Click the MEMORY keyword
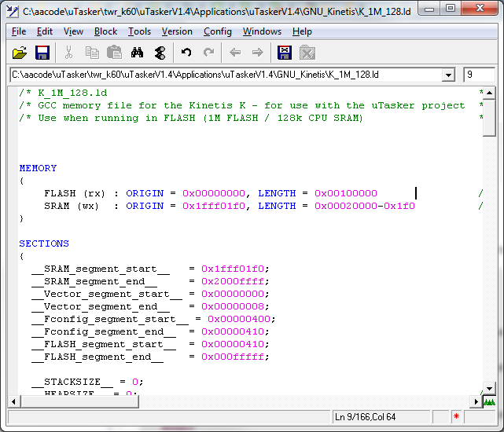504x432 pixels. (38, 168)
